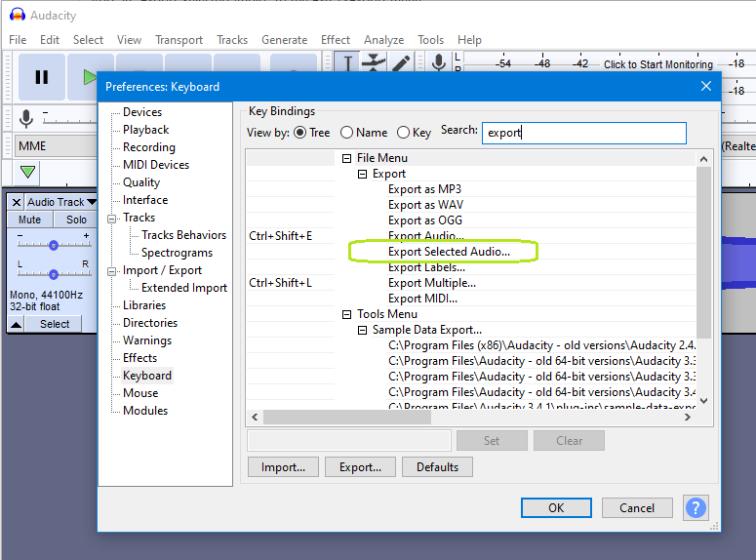
Task: Open Spectrograms preferences page
Action: [x=177, y=253]
